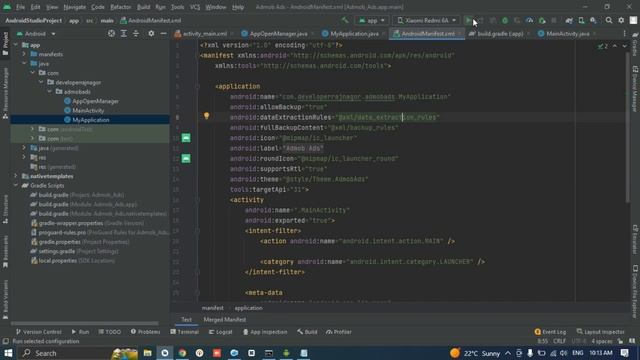This screenshot has height=360, width=640.
Task: Open the Navigate menu
Action: pos(75,7)
